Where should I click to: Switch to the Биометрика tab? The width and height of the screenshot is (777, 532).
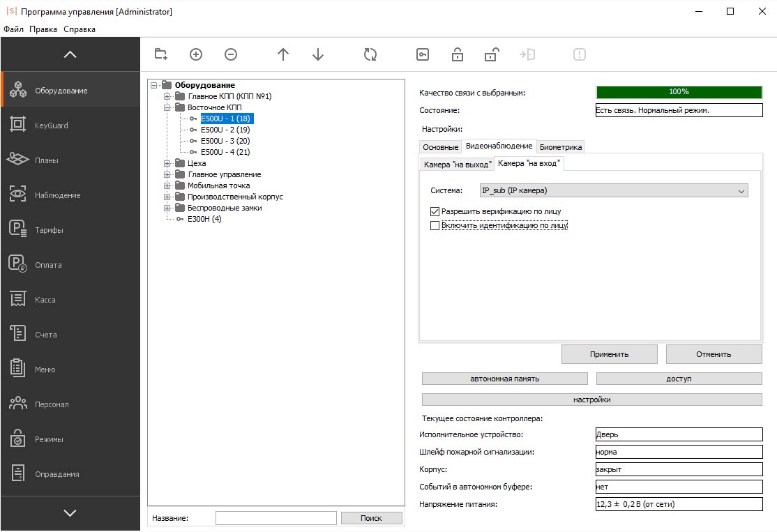click(x=561, y=147)
